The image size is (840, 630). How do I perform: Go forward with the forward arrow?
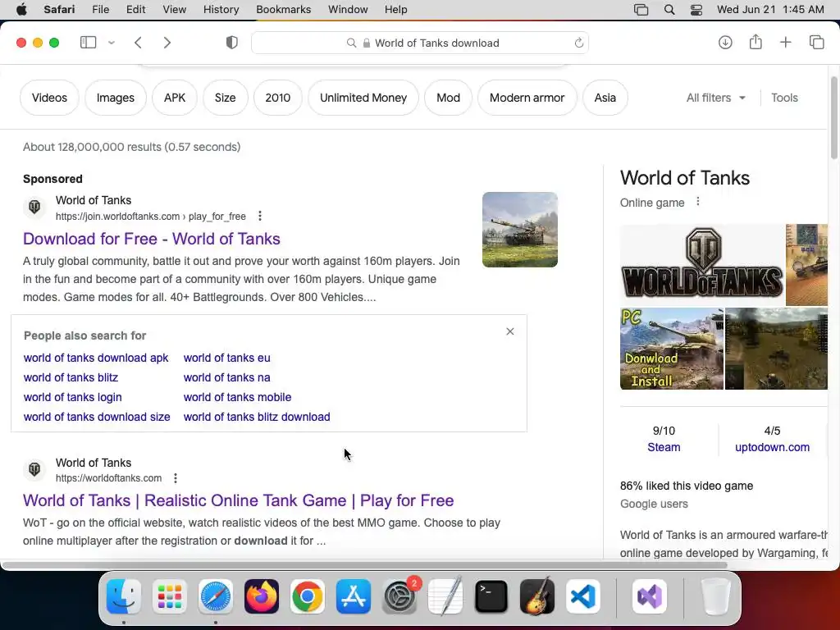coord(167,43)
